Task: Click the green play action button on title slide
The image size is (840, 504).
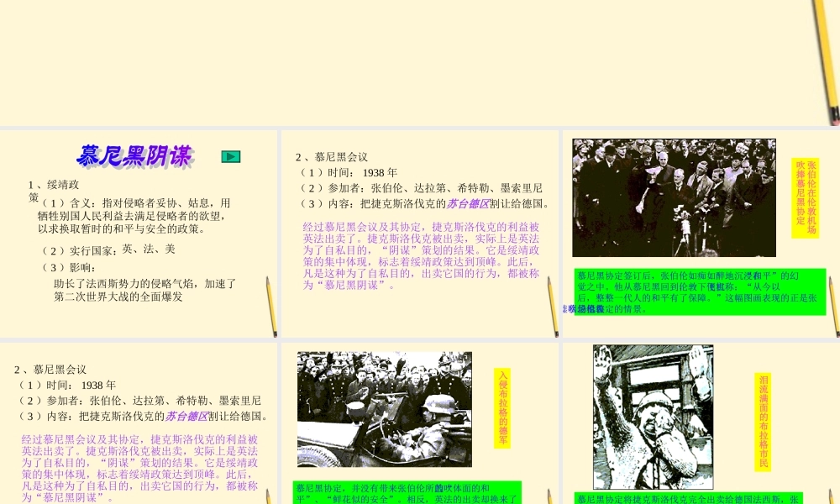Action: (231, 156)
